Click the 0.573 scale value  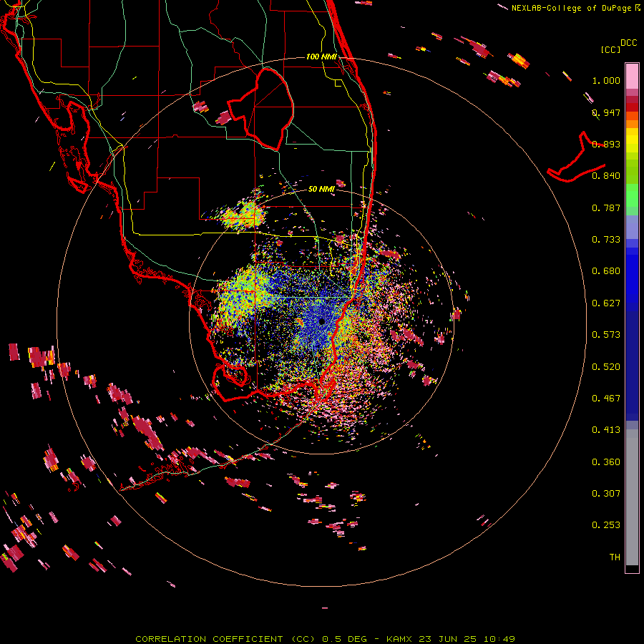click(x=606, y=335)
